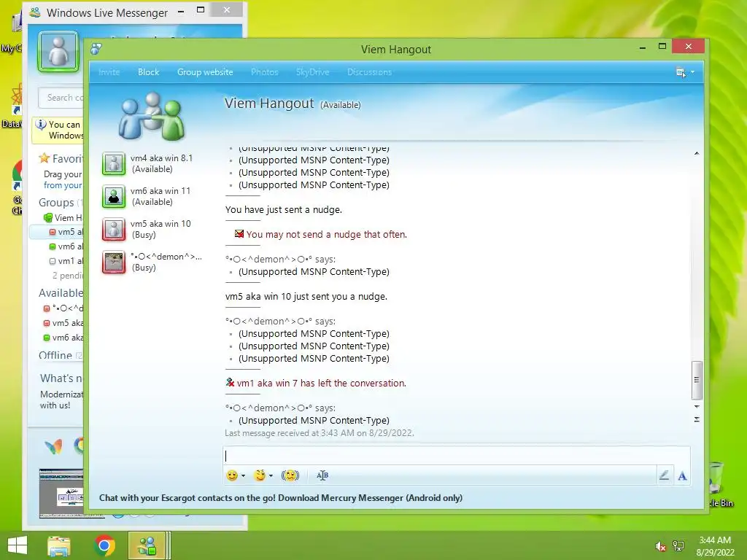Viewport: 747px width, 560px height.
Task: Open File Explorer from taskbar
Action: tap(58, 545)
